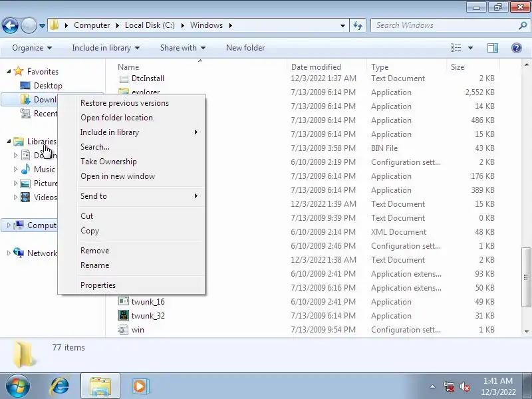The height and width of the screenshot is (399, 532).
Task: Expand the arrow after Local Disk (C:)
Action: click(182, 25)
